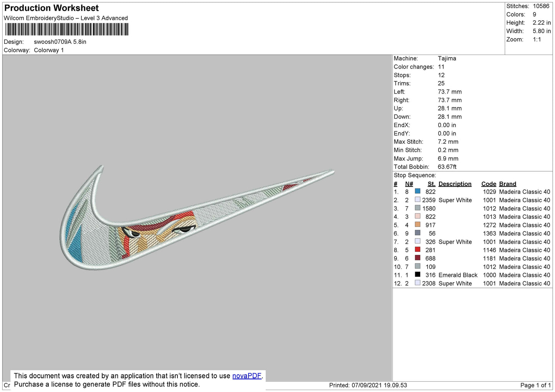The width and height of the screenshot is (555, 392).
Task: Click the 'St.' column header
Action: [432, 184]
